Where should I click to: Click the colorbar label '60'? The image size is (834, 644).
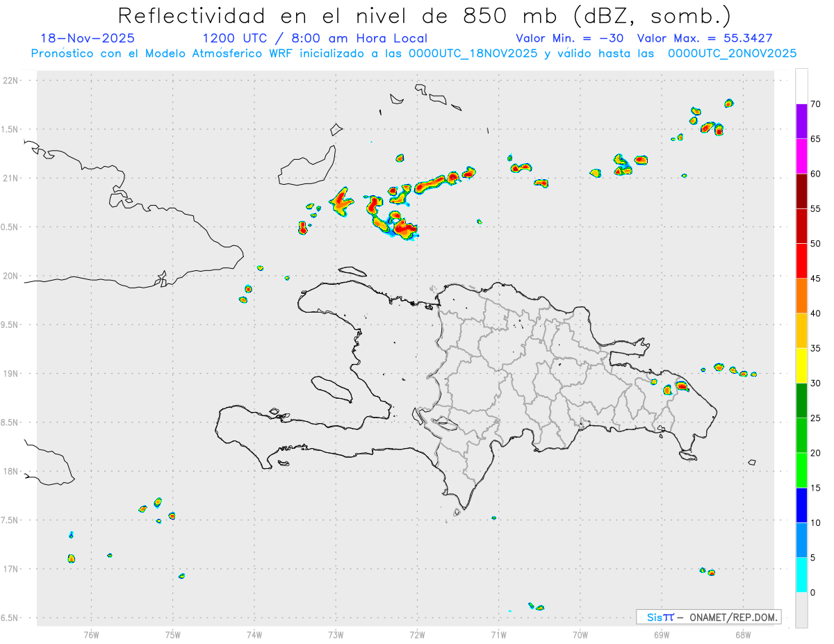coord(815,174)
